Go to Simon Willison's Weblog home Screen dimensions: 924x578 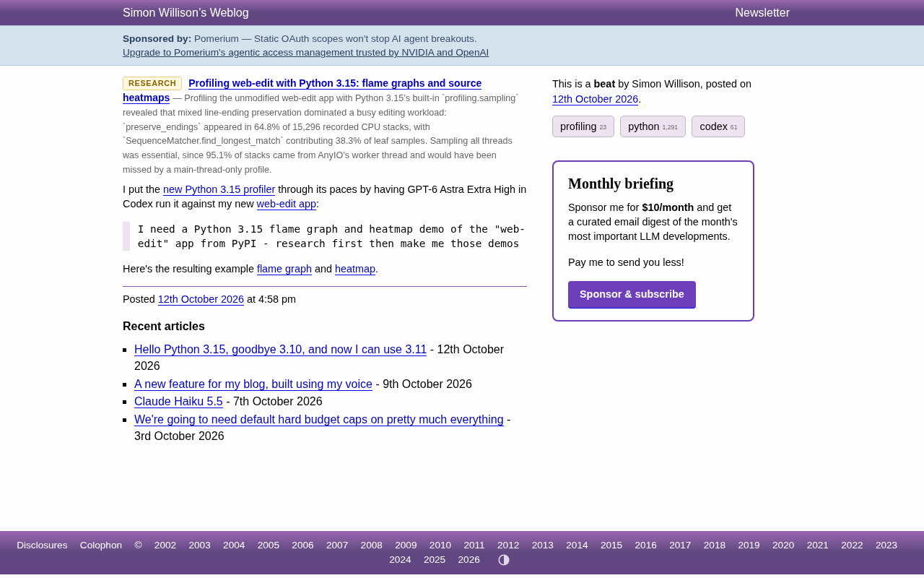click(x=186, y=13)
